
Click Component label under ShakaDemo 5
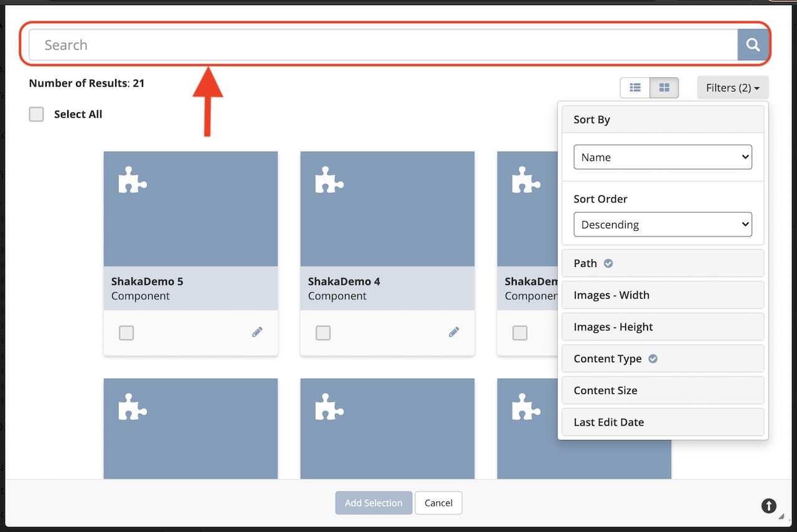point(140,296)
